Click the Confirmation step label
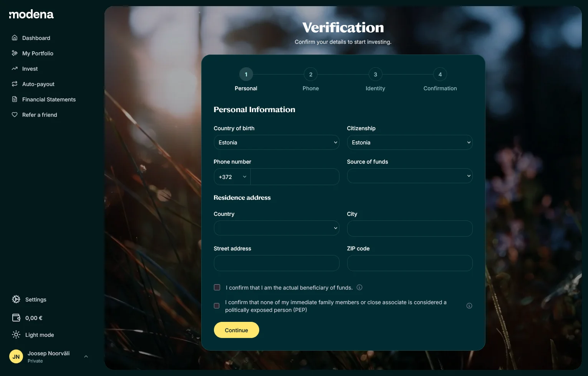Viewport: 588px width, 376px height. point(440,88)
